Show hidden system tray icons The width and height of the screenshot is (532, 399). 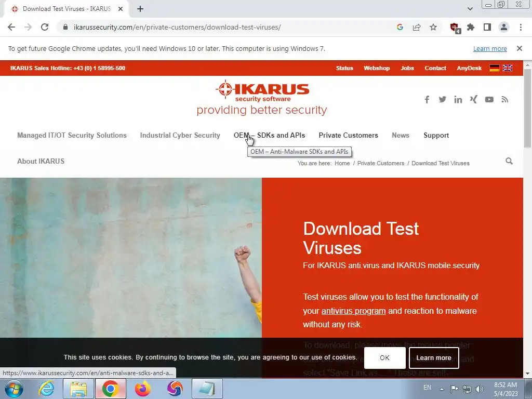coord(442,389)
